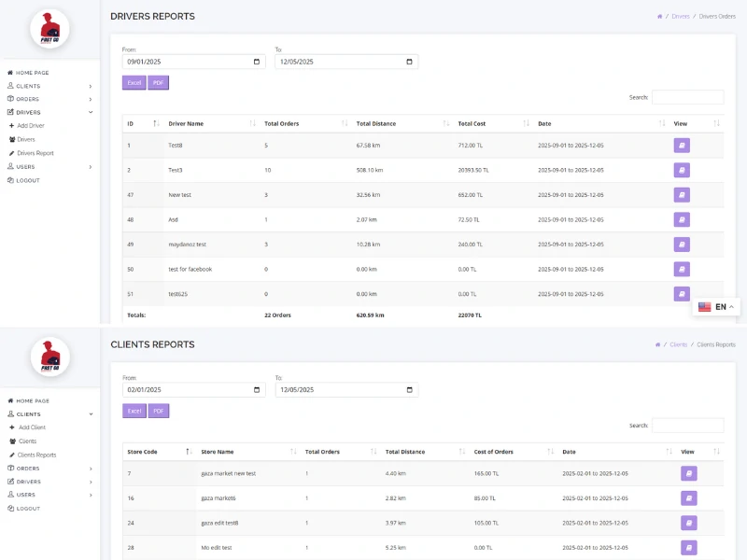
Task: Open the view report icon for driver Test8
Action: (x=682, y=146)
